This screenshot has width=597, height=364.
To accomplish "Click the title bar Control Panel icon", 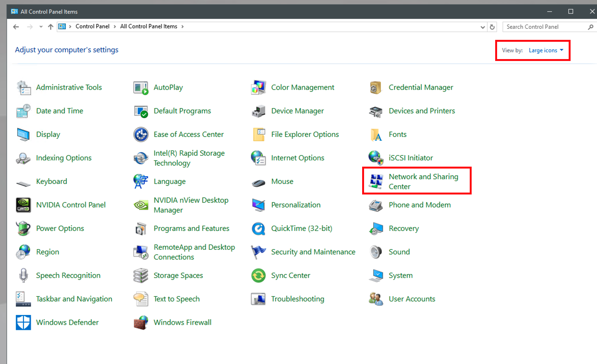I will click(14, 12).
